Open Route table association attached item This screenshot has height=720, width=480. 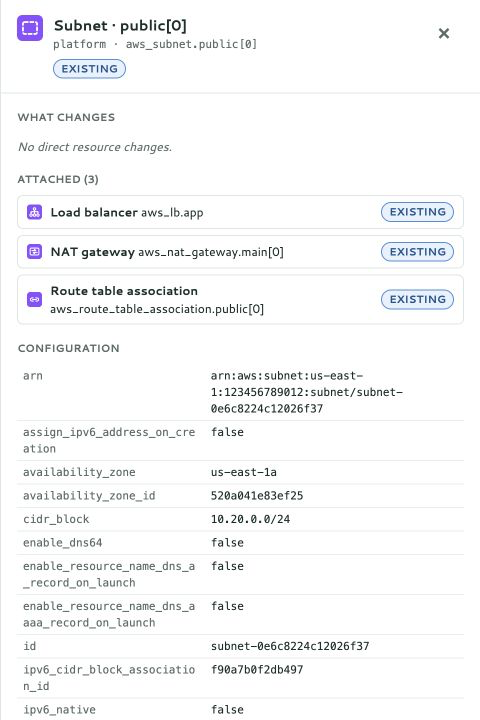(x=240, y=299)
